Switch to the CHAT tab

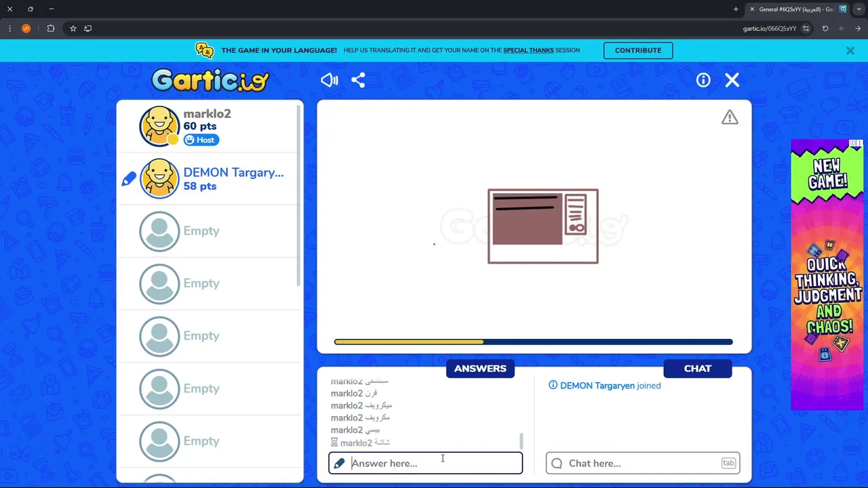pos(698,368)
